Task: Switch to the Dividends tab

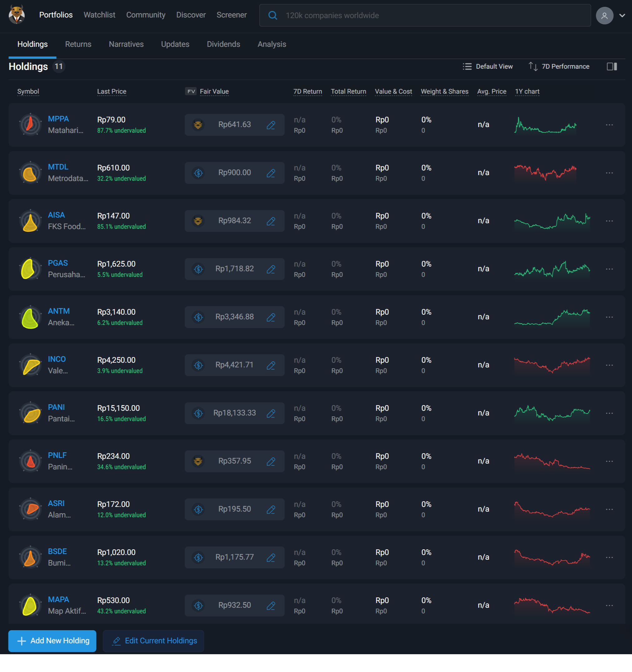Action: 223,44
